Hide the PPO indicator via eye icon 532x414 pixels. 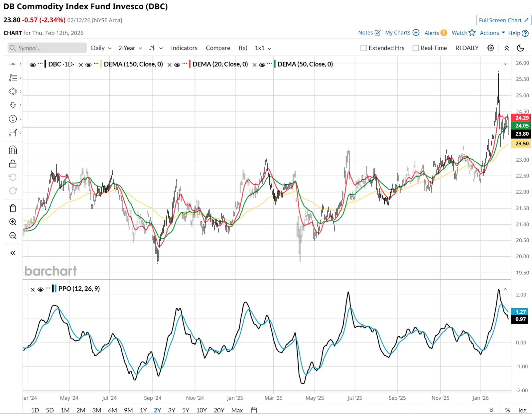tap(41, 289)
